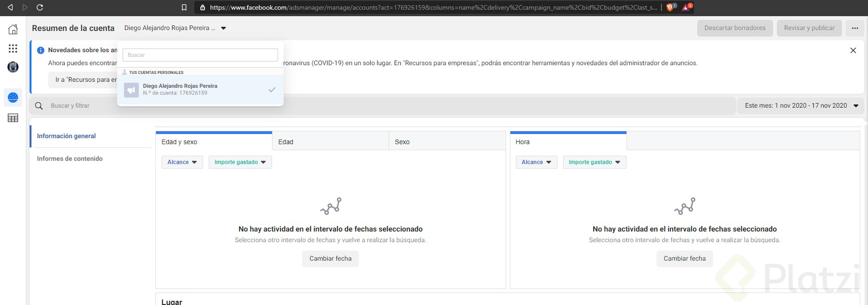The width and height of the screenshot is (868, 305).
Task: Select the Hora tab
Action: 568,141
